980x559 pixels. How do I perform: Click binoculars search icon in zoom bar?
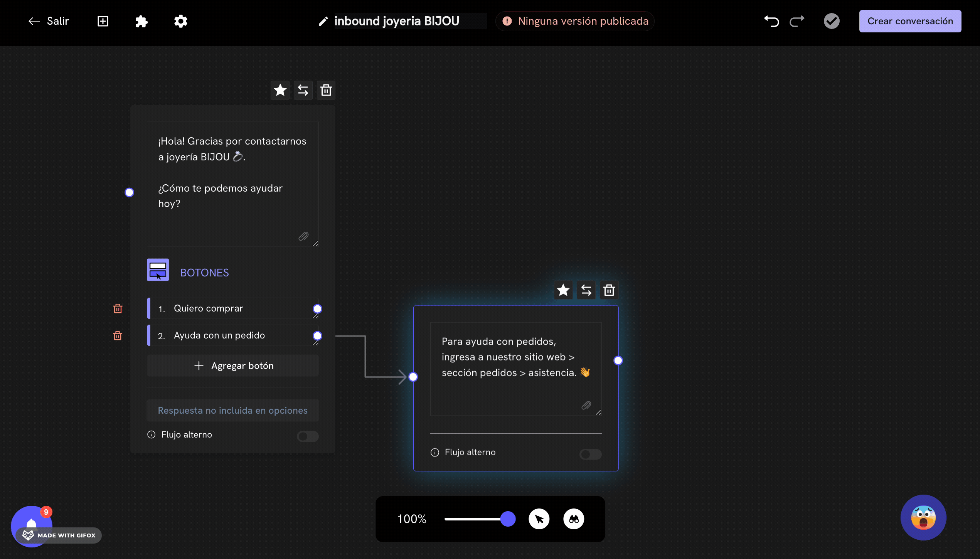574,519
